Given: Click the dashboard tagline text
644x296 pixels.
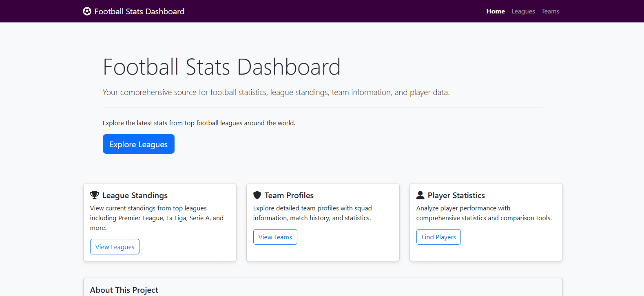Looking at the screenshot, I should [276, 92].
